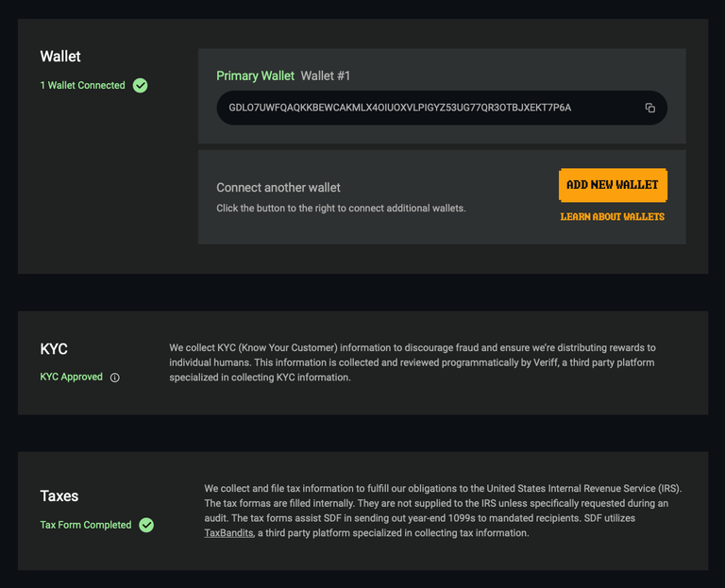The image size is (725, 588).
Task: Click the KYC description paragraph
Action: click(x=413, y=362)
